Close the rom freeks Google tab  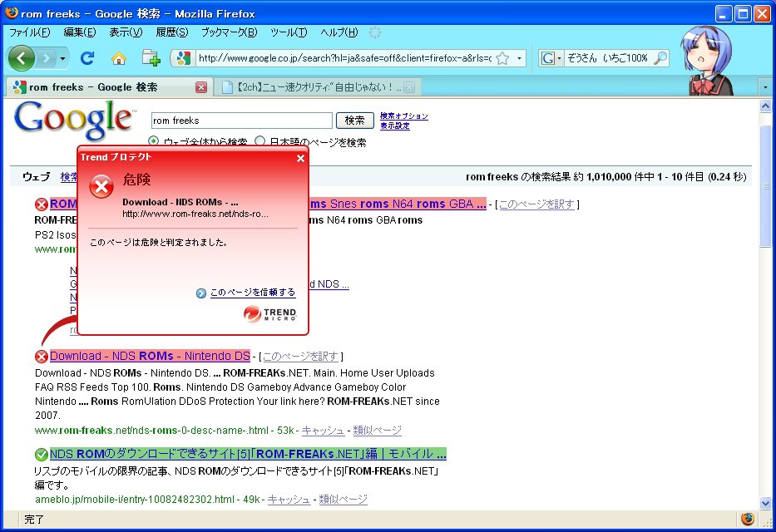point(201,87)
